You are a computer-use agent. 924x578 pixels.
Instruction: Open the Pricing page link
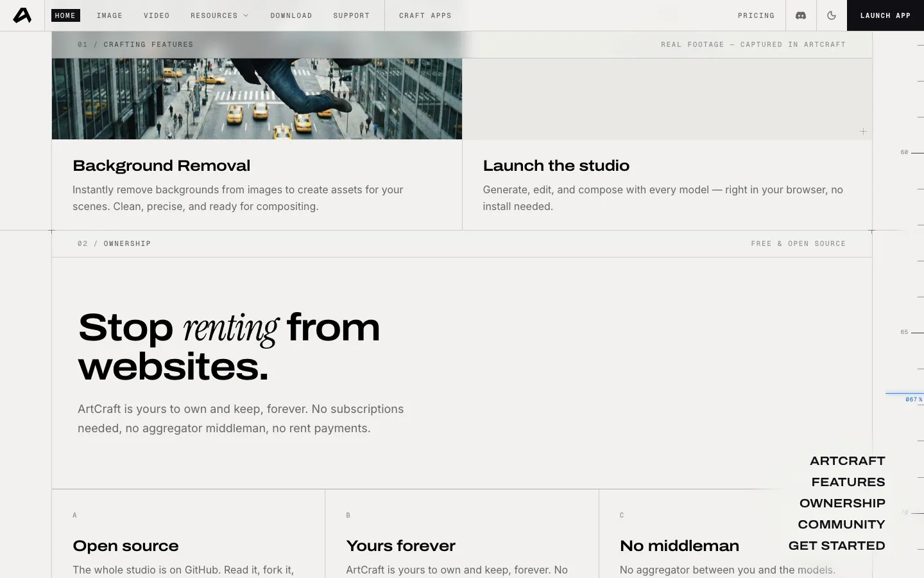pos(756,15)
